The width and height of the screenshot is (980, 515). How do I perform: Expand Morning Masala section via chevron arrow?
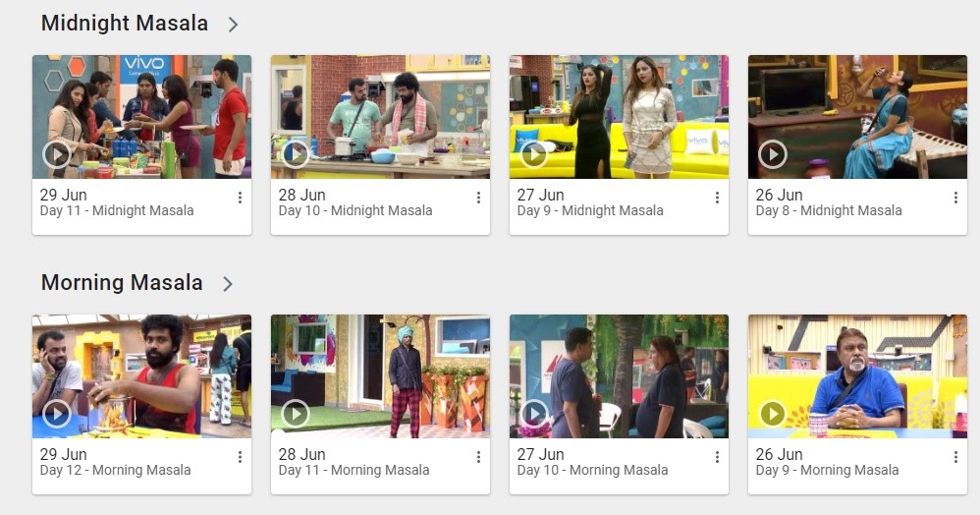[x=228, y=284]
